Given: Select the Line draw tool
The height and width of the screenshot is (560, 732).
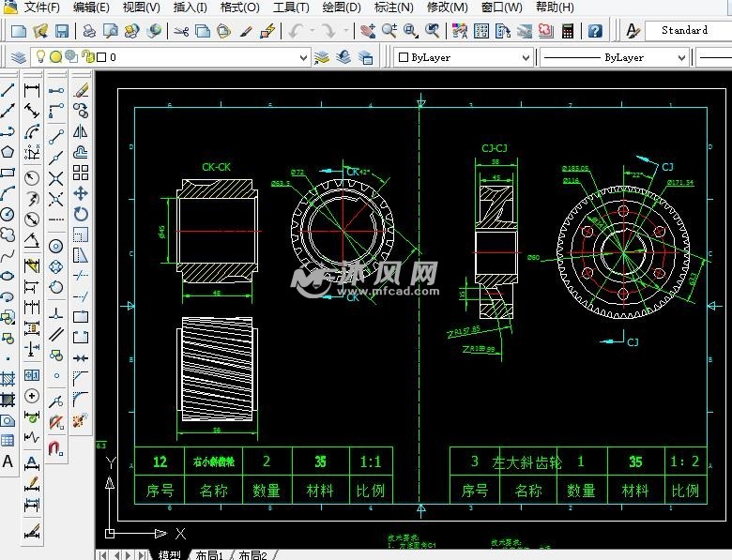Looking at the screenshot, I should (8, 90).
